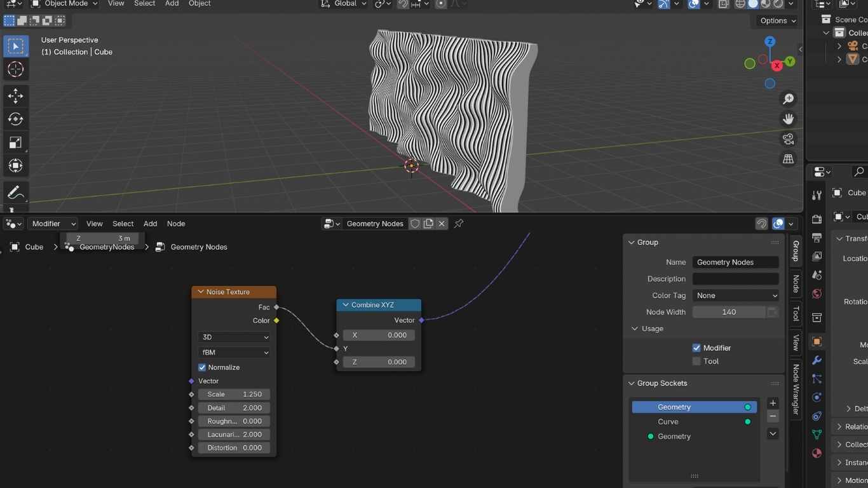868x488 pixels.
Task: Adjust the Scale slider in Noise Texture
Action: tap(234, 394)
